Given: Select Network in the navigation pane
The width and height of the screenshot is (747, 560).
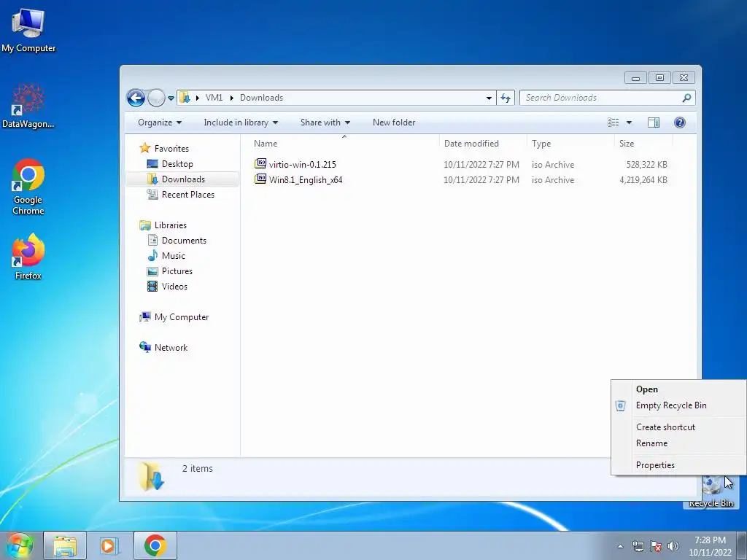Looking at the screenshot, I should pos(171,348).
